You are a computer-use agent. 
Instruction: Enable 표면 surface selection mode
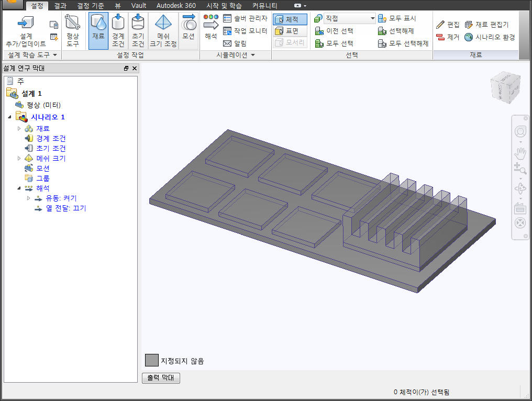[x=291, y=30]
